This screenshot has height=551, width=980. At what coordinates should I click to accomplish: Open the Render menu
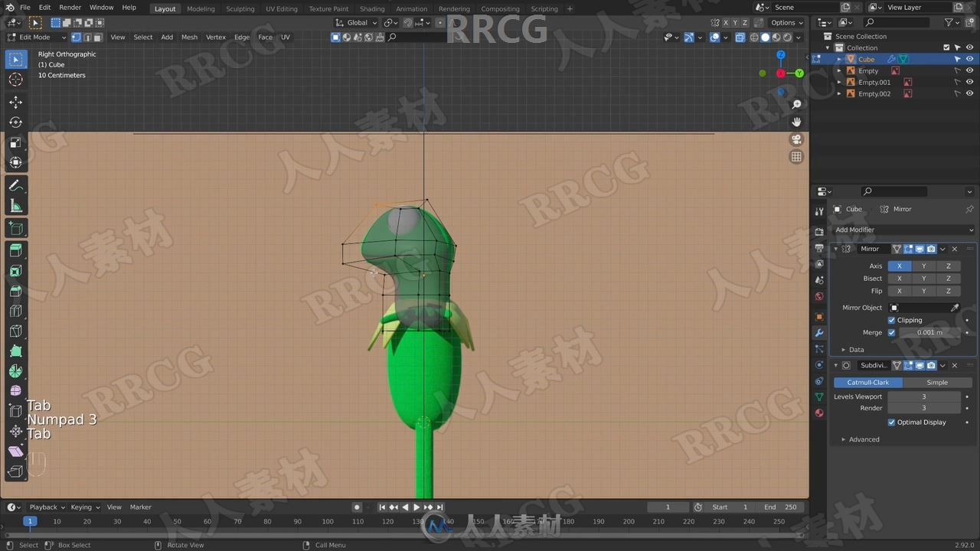coord(70,8)
